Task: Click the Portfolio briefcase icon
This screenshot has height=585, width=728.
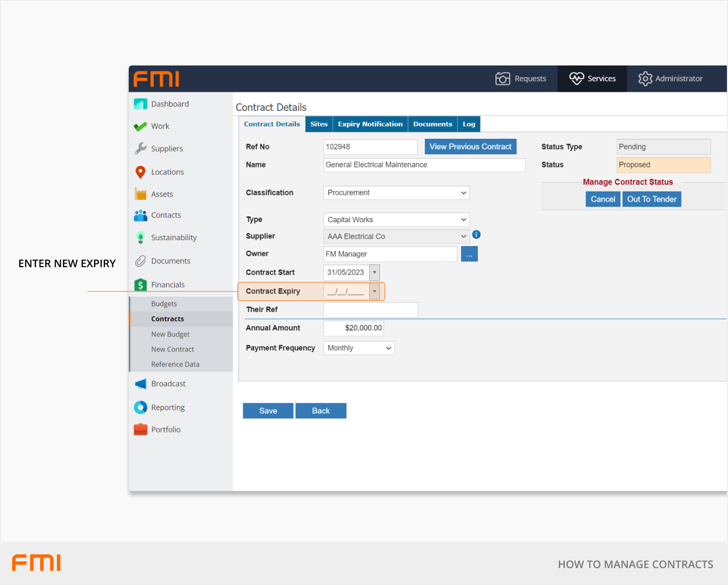Action: pos(140,430)
